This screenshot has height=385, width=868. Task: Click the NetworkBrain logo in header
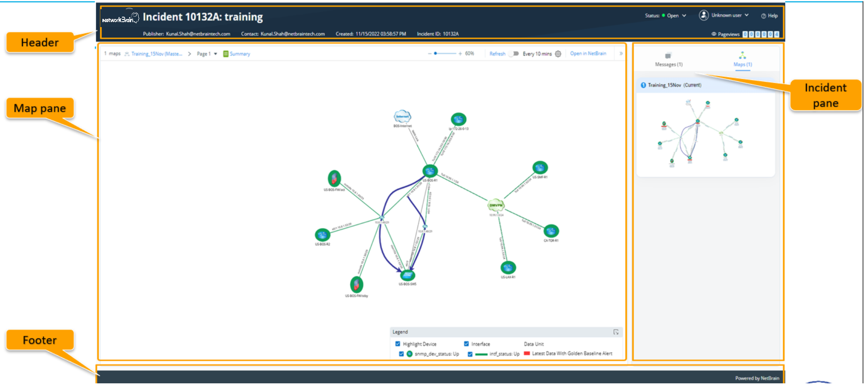click(x=120, y=17)
